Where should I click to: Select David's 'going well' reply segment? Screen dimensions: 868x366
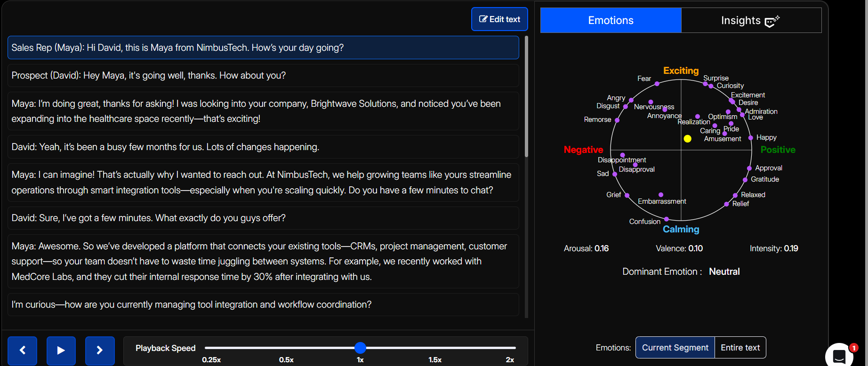(263, 75)
